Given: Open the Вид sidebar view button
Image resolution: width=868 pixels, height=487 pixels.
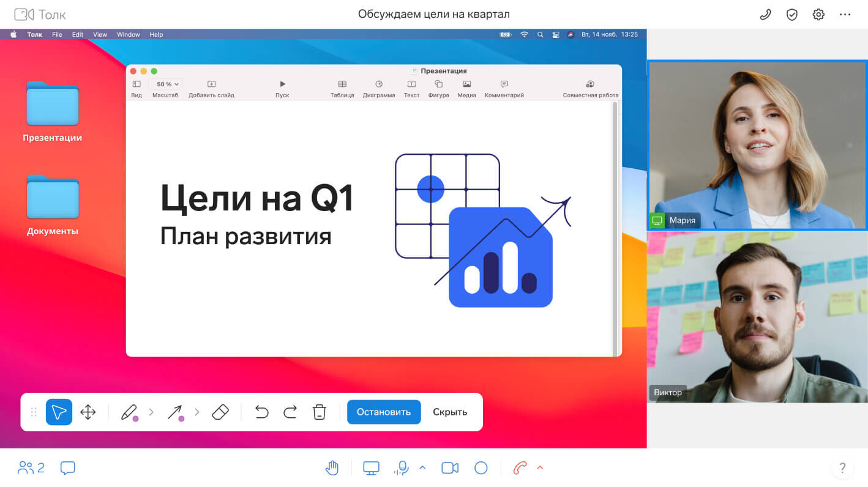Looking at the screenshot, I should click(137, 89).
